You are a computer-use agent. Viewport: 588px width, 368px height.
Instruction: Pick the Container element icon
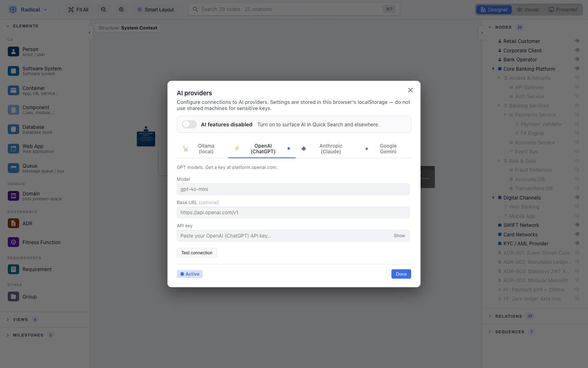click(x=13, y=90)
